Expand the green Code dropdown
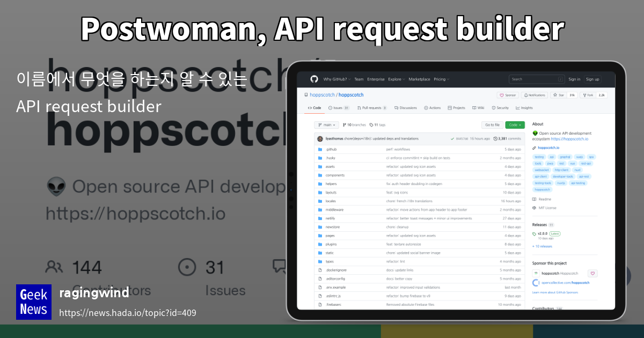 [x=515, y=125]
